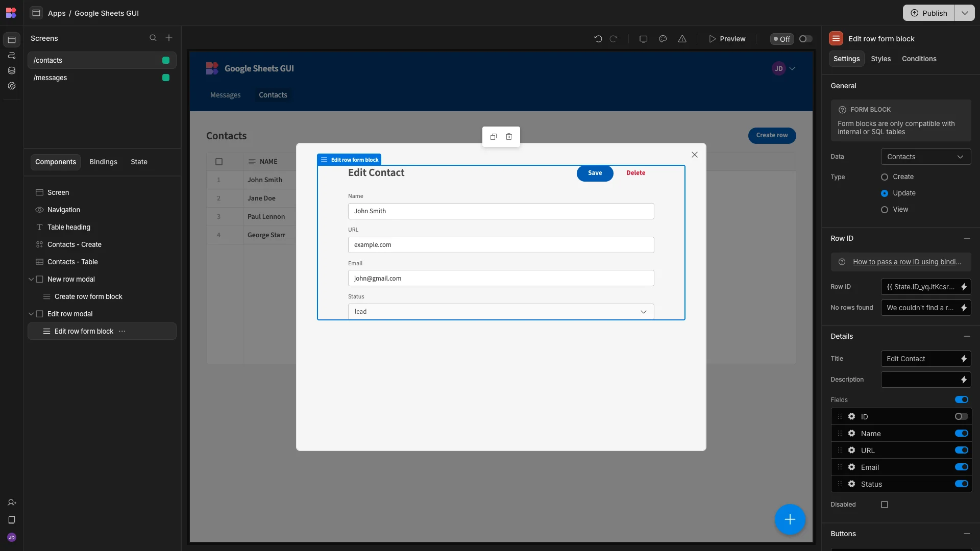Screen dimensions: 980x551
Task: Select the /messages screen
Action: click(102, 78)
